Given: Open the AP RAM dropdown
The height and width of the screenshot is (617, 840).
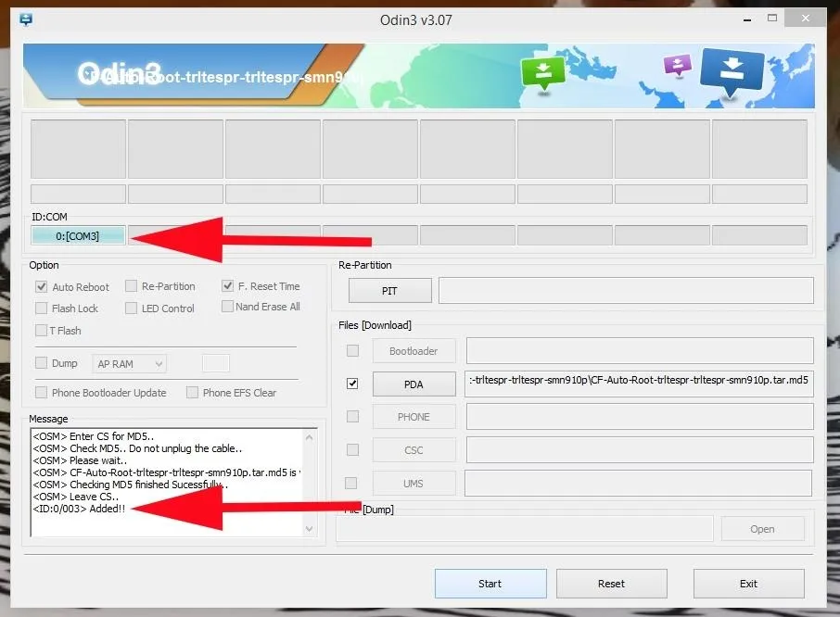Looking at the screenshot, I should click(129, 364).
